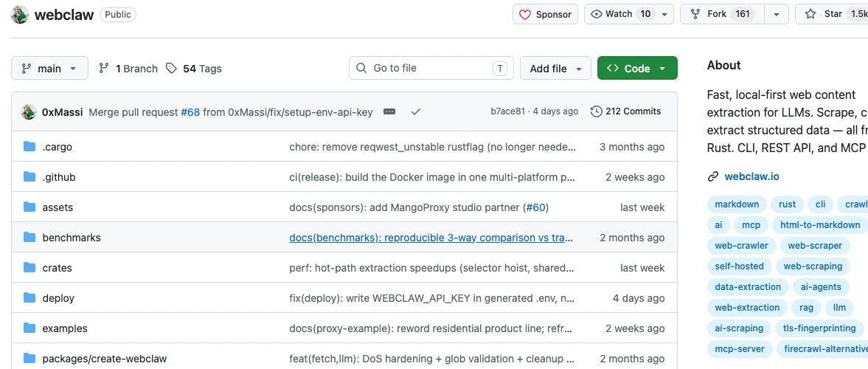Select the web-scraper topic tag
Image resolution: width=868 pixels, height=369 pixels.
click(x=815, y=246)
